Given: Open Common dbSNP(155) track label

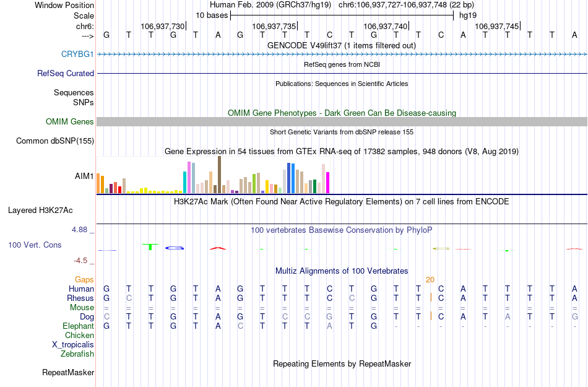Looking at the screenshot, I should pos(54,141).
